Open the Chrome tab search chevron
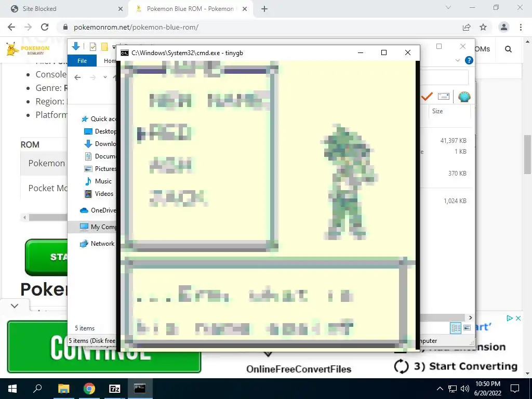 [448, 7]
